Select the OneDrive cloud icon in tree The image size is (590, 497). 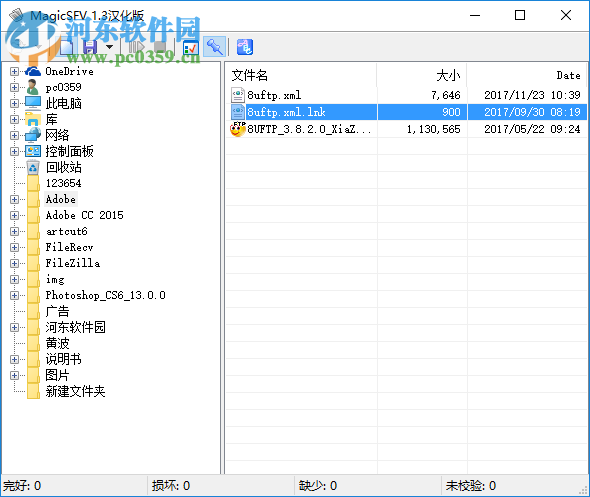pos(33,71)
